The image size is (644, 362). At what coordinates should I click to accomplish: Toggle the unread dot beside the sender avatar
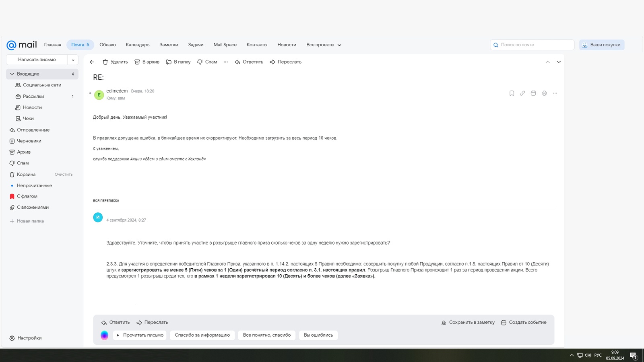click(x=90, y=93)
